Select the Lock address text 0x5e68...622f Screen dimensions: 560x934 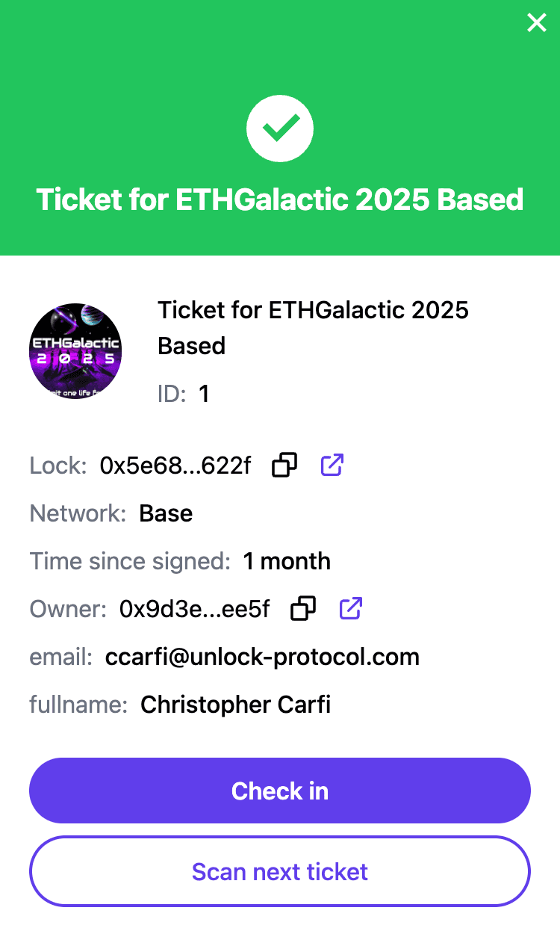pyautogui.click(x=175, y=466)
